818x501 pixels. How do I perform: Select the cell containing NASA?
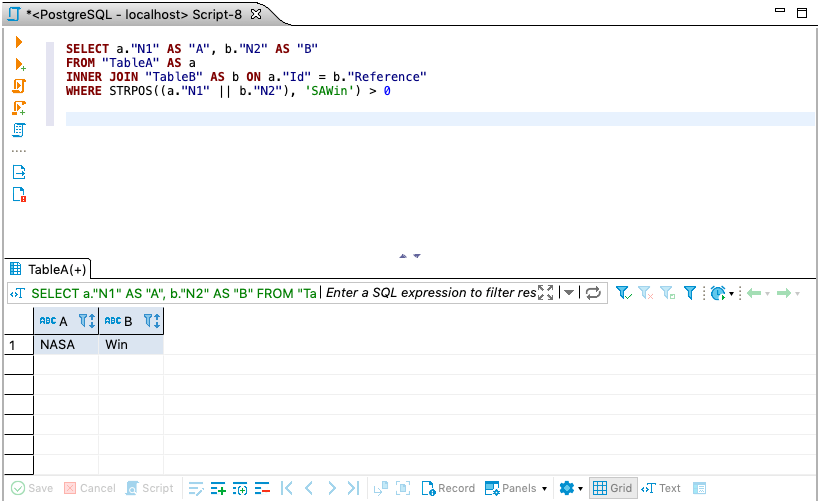(66, 344)
